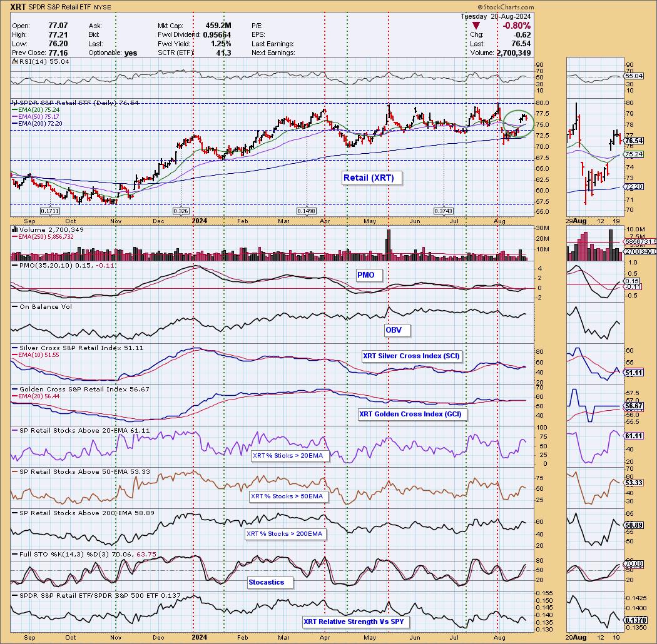Click the 0.3743 dividend marker

[443, 211]
